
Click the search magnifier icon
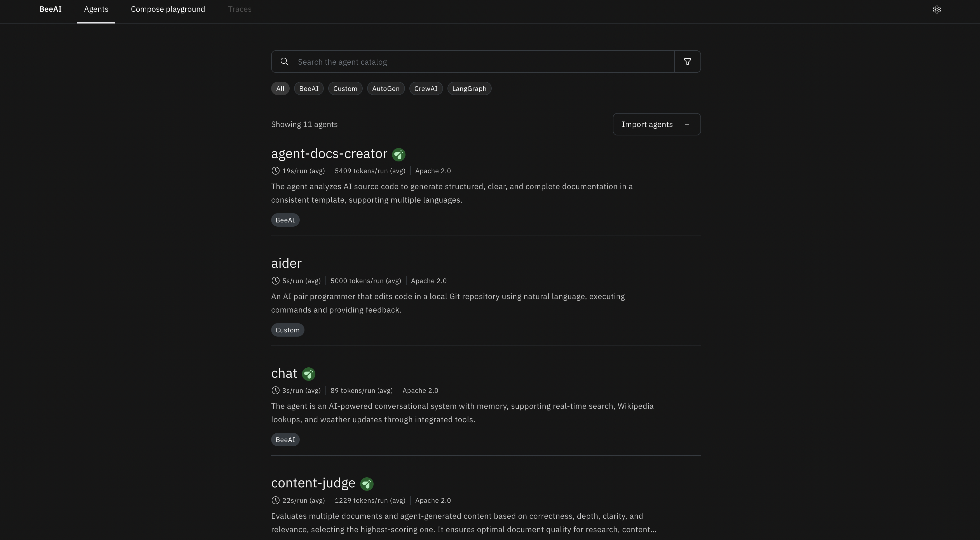point(284,62)
